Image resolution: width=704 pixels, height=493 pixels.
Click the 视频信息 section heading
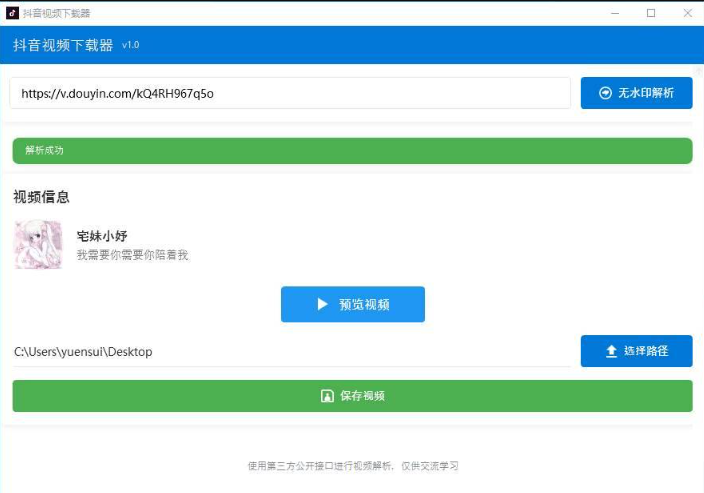[41, 197]
